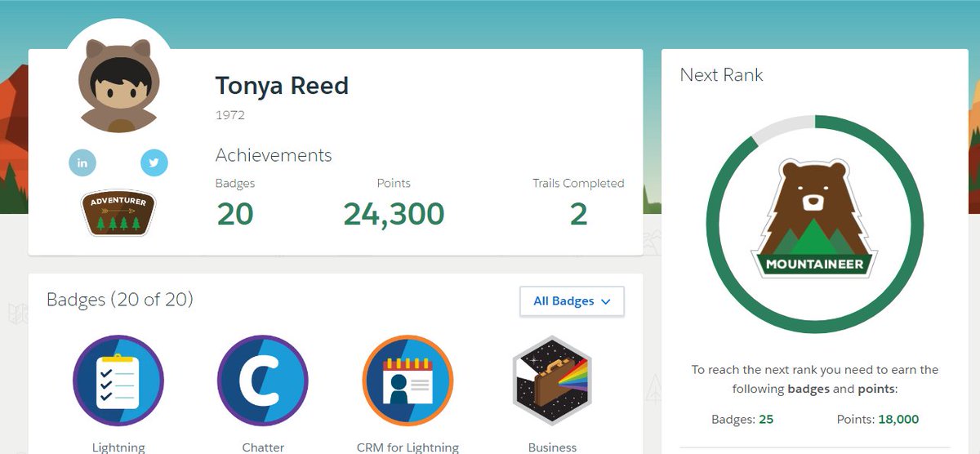Open Tonya Reed's Twitter profile icon

pos(154,162)
